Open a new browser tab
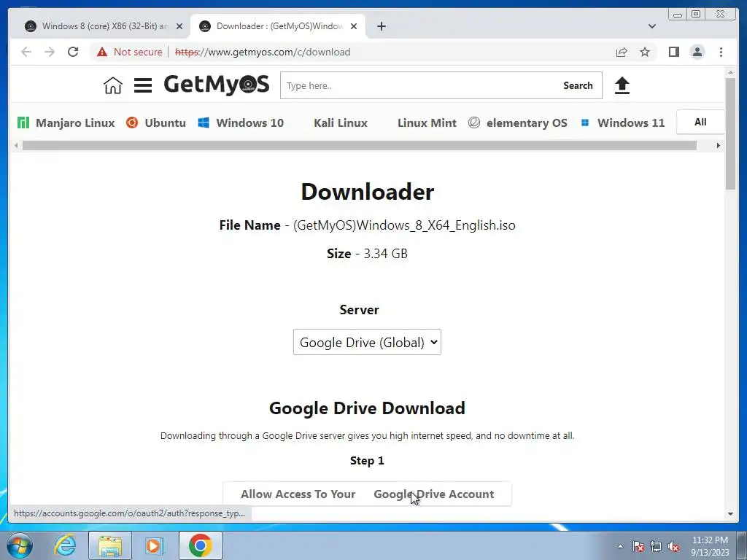This screenshot has width=747, height=560. click(x=381, y=26)
